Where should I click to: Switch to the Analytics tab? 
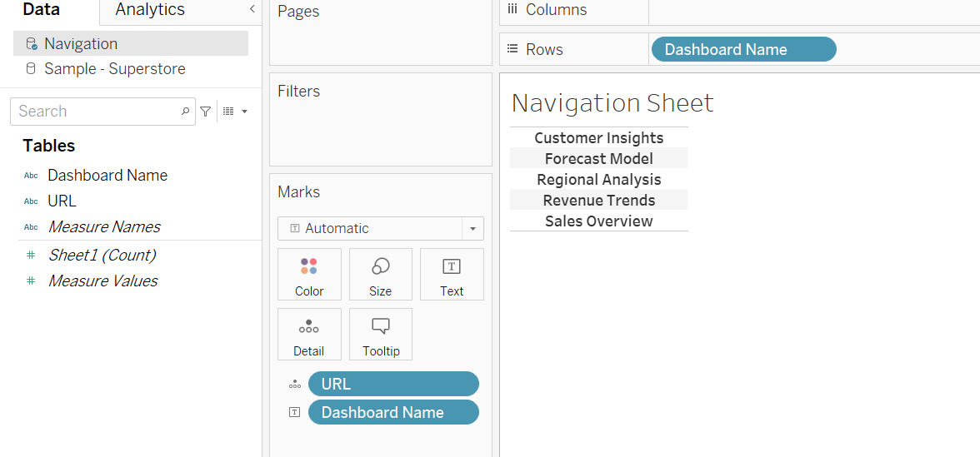click(150, 10)
